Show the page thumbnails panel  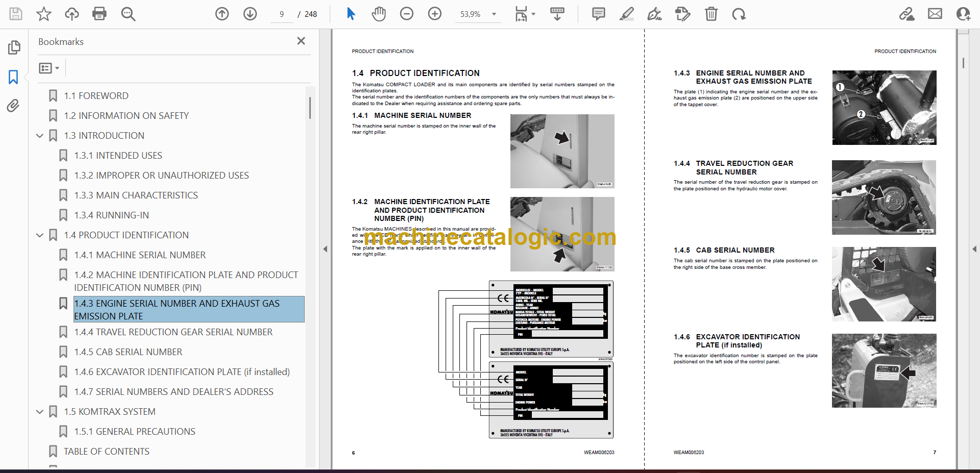click(14, 47)
